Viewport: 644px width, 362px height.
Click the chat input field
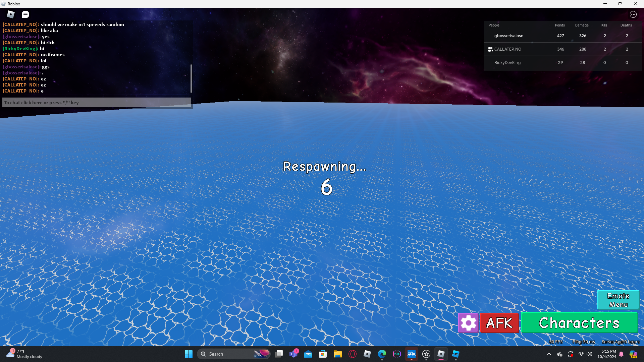pos(97,103)
